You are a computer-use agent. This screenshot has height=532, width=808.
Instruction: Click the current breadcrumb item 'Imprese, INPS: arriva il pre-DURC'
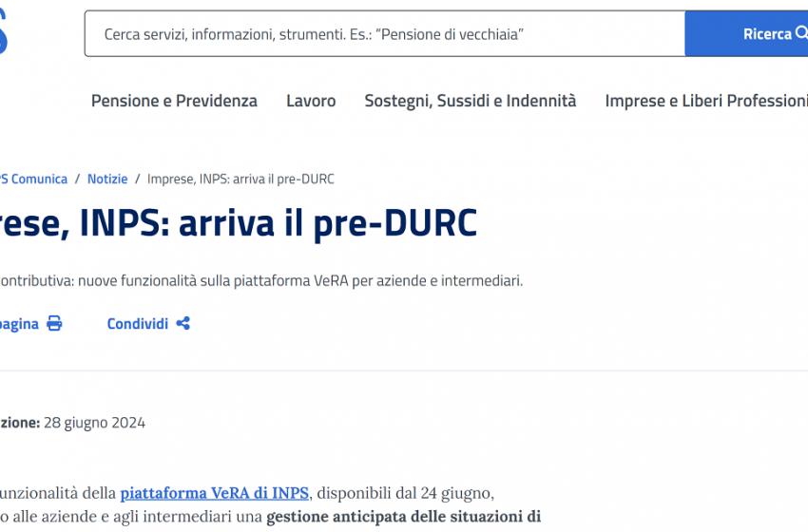[240, 179]
